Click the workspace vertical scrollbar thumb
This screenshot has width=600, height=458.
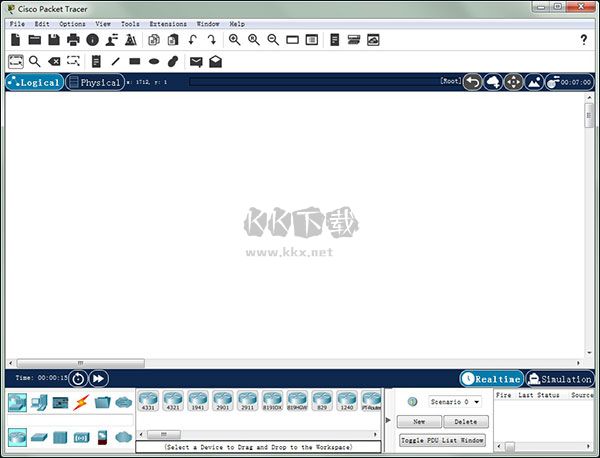[x=589, y=115]
